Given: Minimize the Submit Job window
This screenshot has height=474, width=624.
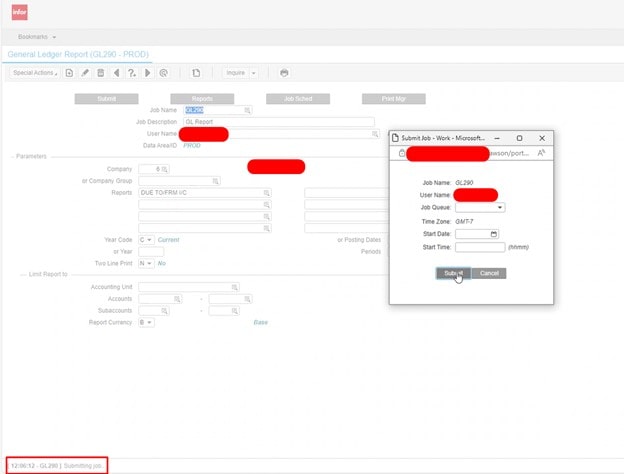Looking at the screenshot, I should [497, 138].
